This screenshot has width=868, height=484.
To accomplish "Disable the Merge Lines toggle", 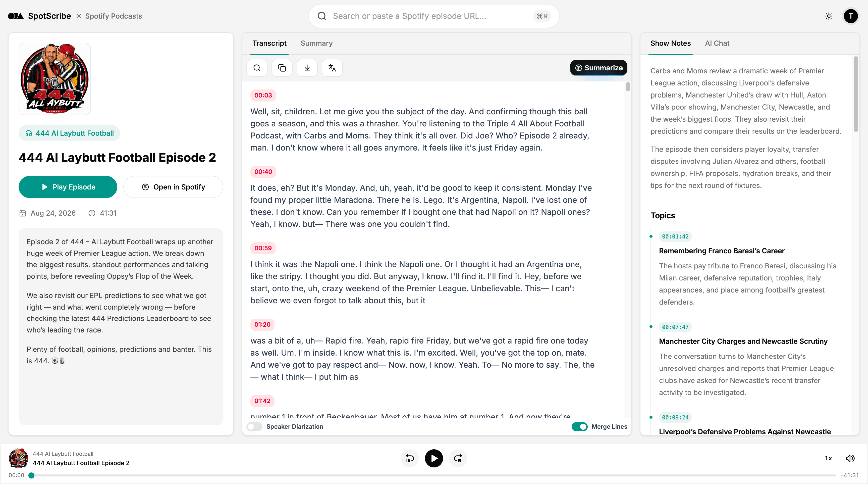I will (579, 427).
